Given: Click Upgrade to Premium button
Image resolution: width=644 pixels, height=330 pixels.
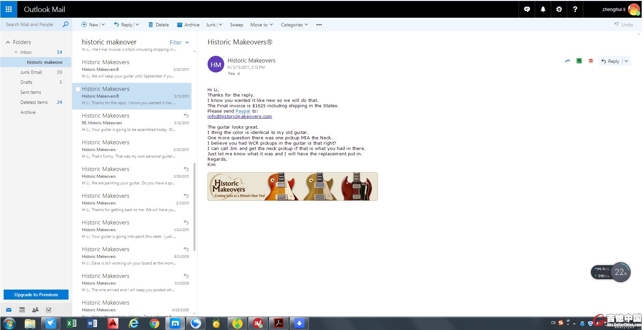Looking at the screenshot, I should pos(36,295).
